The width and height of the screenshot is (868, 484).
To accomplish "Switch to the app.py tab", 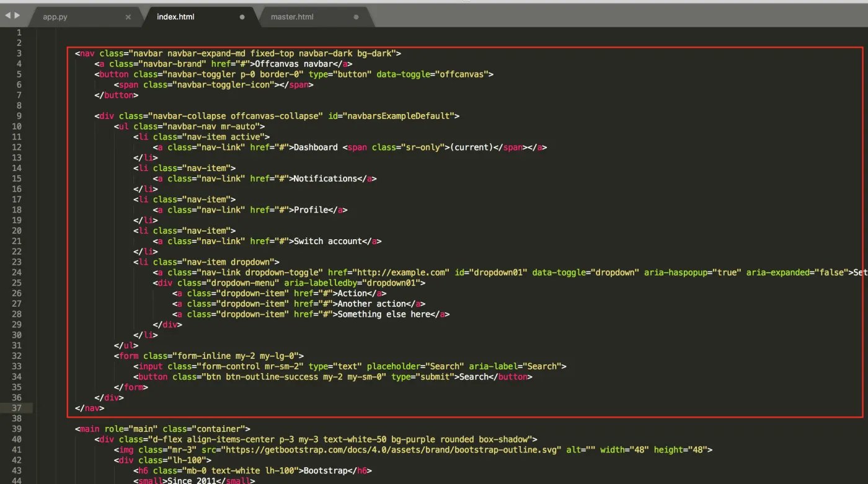I will pyautogui.click(x=55, y=17).
